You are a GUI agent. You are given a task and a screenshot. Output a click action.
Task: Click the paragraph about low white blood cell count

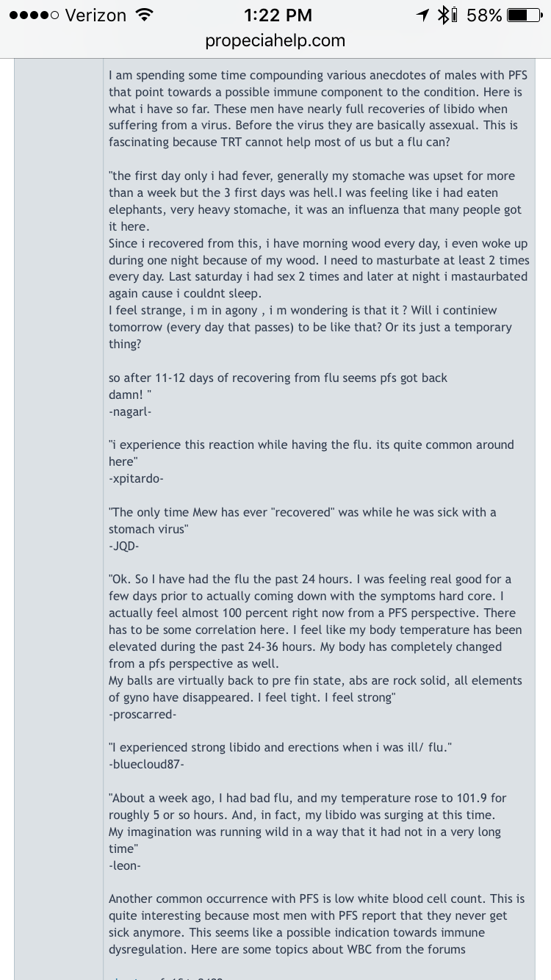click(318, 924)
